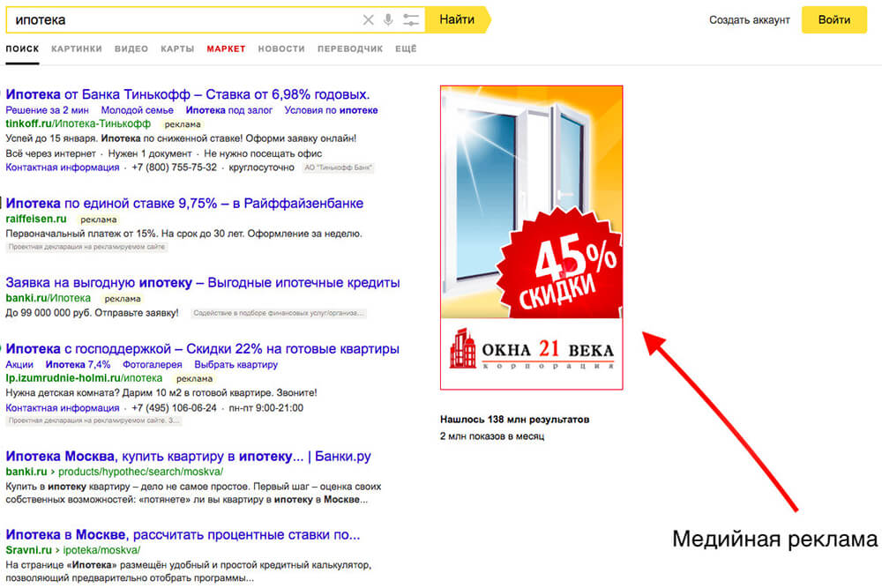Open the Условия по ипотеке sitelink
This screenshot has height=588, width=882.
331,110
